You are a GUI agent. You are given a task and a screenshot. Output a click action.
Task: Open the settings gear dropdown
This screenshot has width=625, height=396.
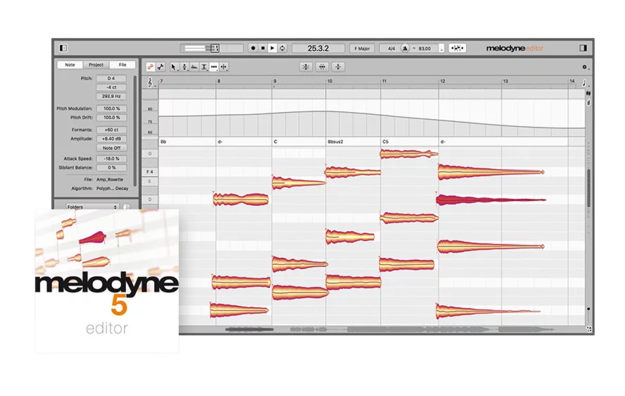[585, 67]
